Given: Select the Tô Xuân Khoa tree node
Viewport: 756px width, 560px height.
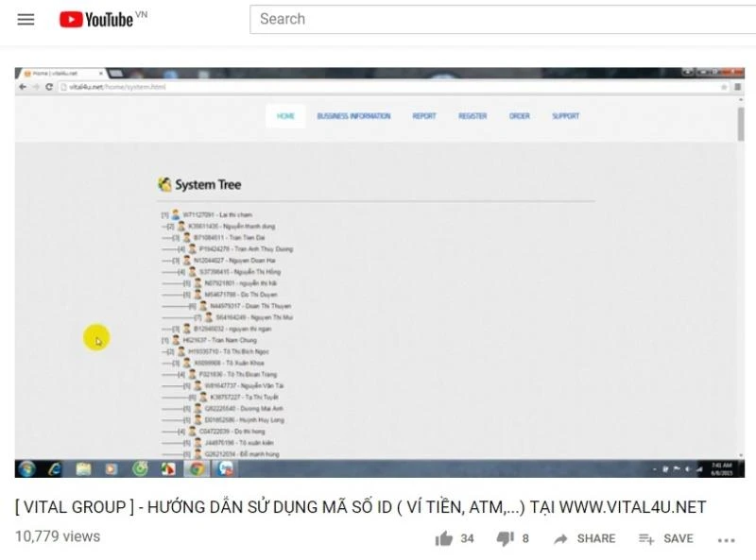Looking at the screenshot, I should pos(229,363).
